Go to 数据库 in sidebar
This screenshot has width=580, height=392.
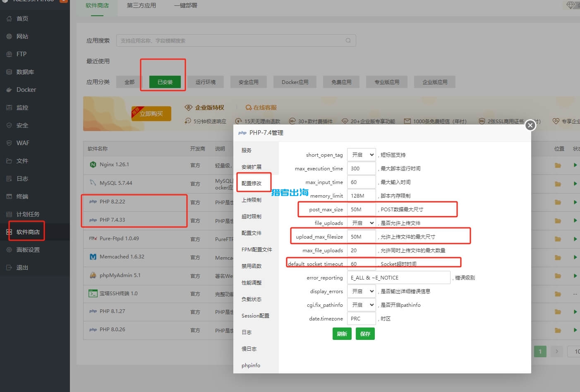pyautogui.click(x=25, y=72)
